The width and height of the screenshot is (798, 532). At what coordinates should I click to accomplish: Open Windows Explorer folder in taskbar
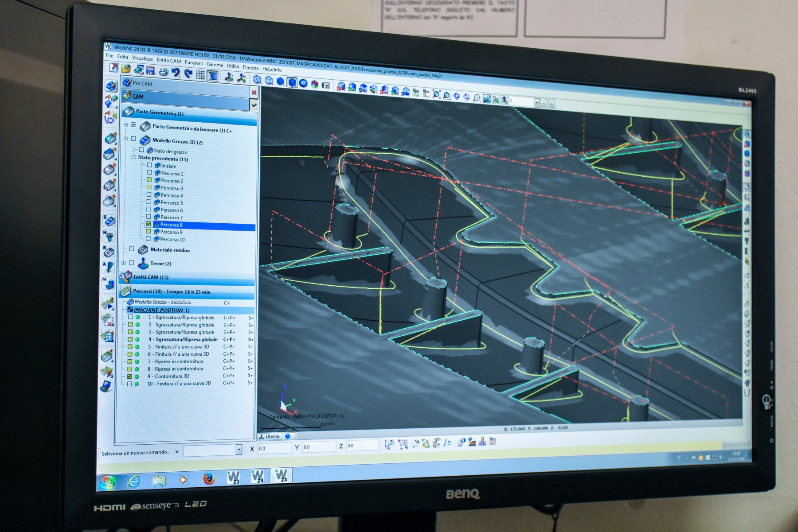pos(159,480)
